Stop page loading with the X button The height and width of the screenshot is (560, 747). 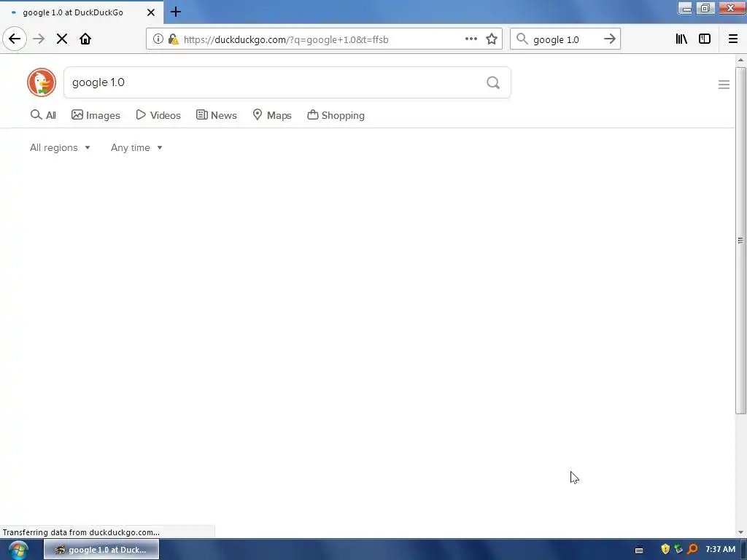click(62, 39)
